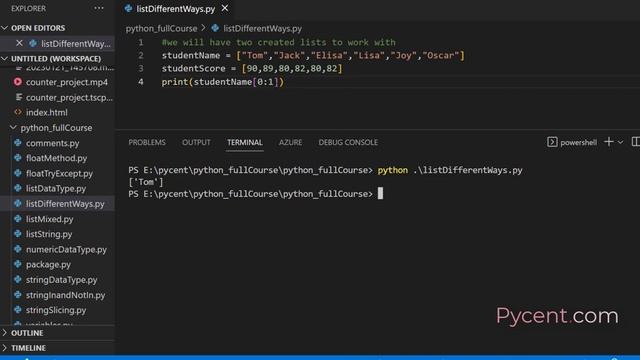Click the HTML icon beside index.html
This screenshot has height=360, width=640.
point(18,112)
